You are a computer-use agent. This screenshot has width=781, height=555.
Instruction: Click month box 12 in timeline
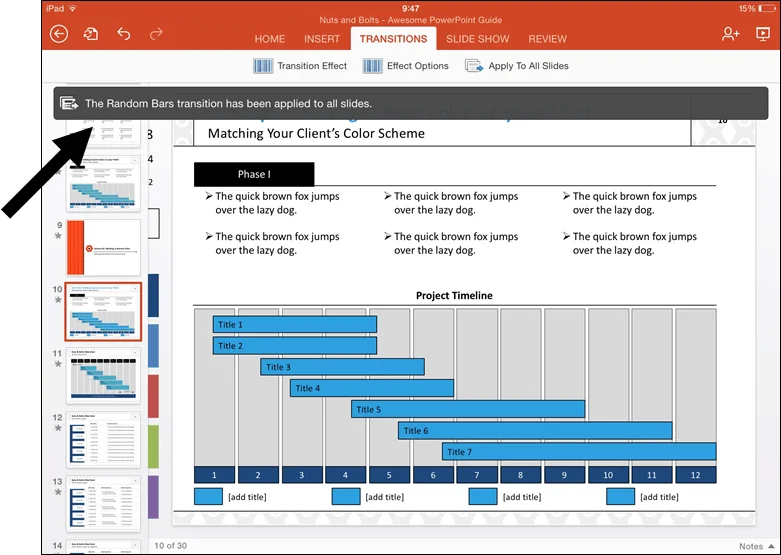click(x=695, y=475)
